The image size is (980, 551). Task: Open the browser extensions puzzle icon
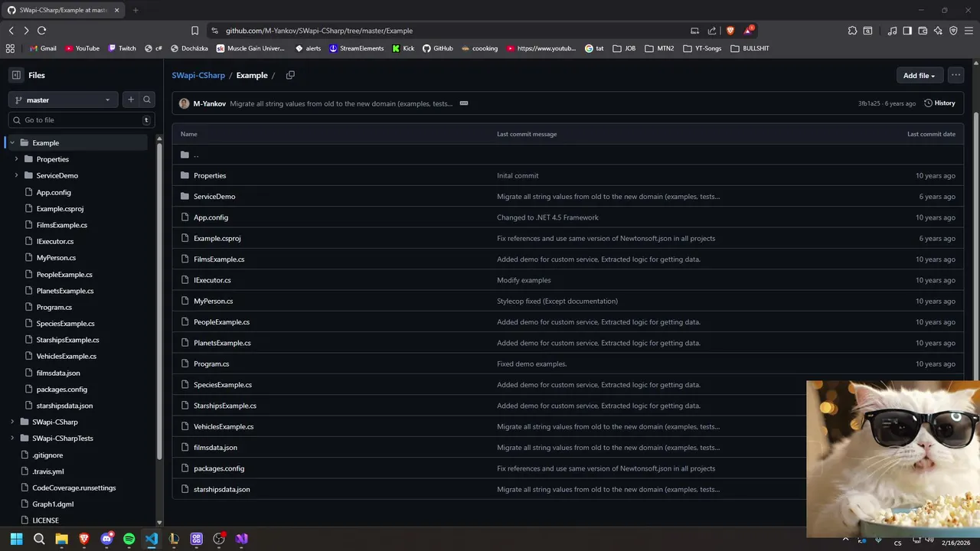852,31
